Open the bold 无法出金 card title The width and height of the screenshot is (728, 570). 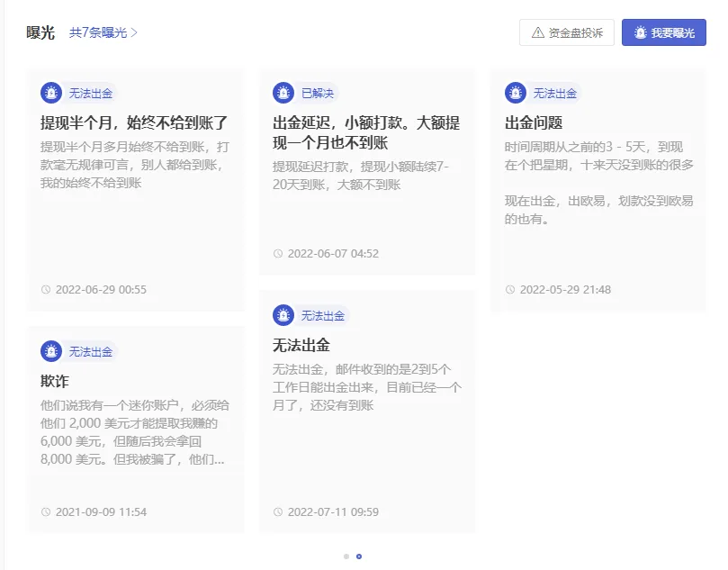(x=301, y=346)
